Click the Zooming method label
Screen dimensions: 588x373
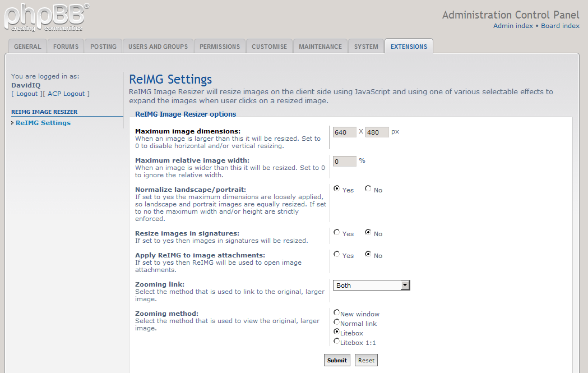click(x=167, y=314)
